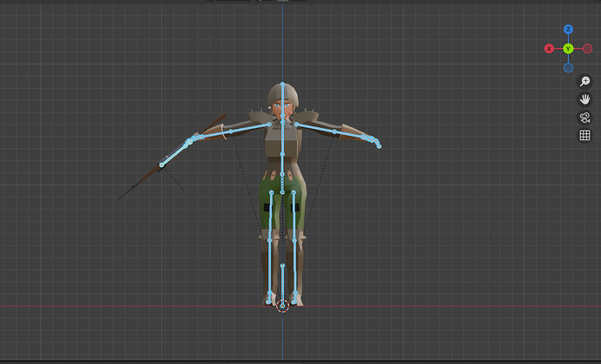Click the zoom magnifier viewport icon
Screen dimensions: 601x364
click(584, 81)
